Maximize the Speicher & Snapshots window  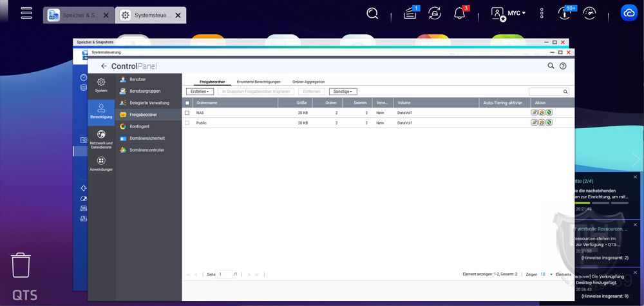click(554, 43)
